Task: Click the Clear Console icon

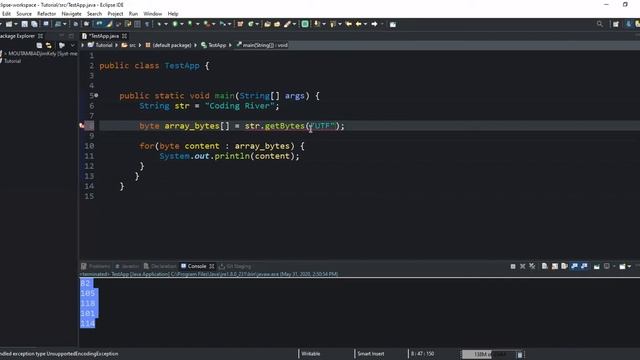Action: 544,266
